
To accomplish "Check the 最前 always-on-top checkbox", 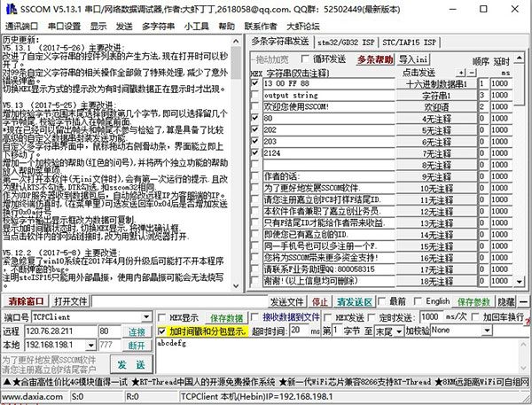I will click(381, 301).
